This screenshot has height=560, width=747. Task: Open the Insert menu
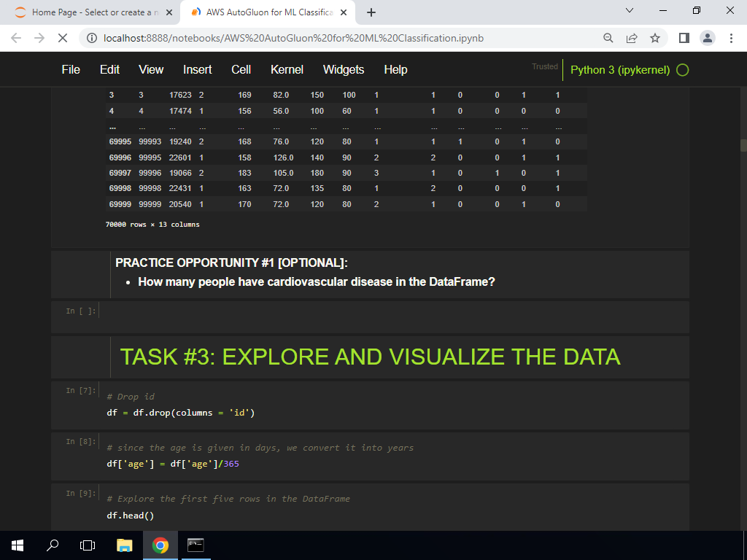[197, 69]
